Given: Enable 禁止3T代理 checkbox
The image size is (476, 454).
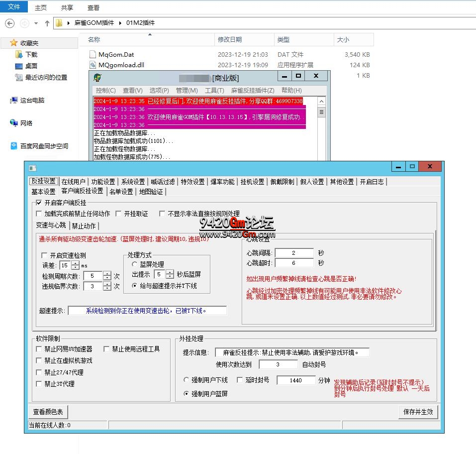Looking at the screenshot, I should pyautogui.click(x=39, y=384).
